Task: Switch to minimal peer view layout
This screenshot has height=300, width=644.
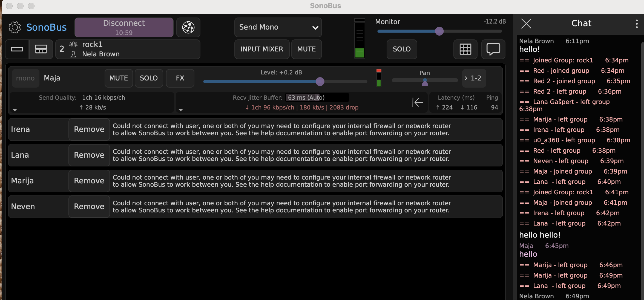Action: point(17,49)
